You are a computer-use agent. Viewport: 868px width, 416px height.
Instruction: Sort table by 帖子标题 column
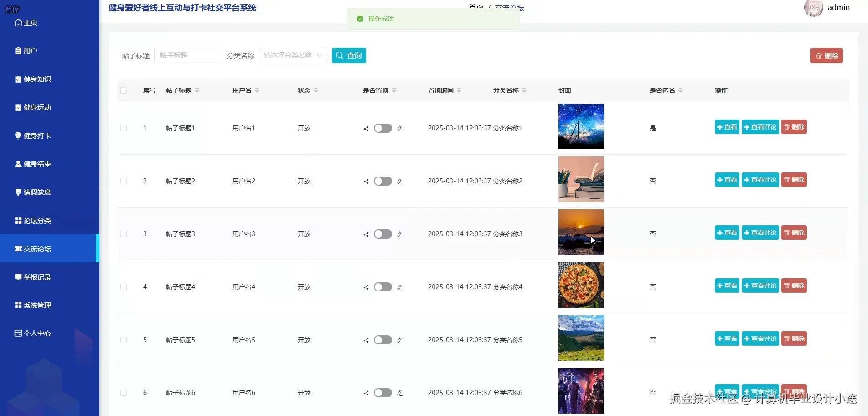[x=197, y=90]
